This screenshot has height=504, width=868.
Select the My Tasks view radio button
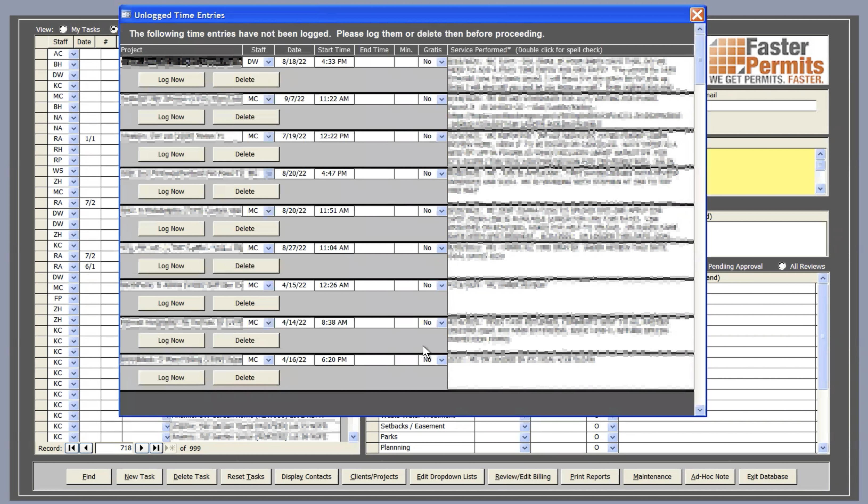coord(63,29)
